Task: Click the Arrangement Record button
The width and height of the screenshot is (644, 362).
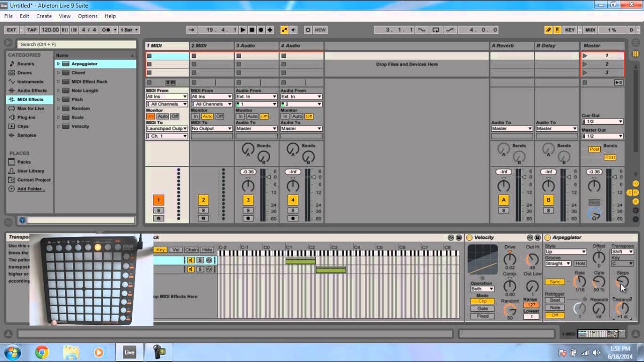Action: click(261, 30)
